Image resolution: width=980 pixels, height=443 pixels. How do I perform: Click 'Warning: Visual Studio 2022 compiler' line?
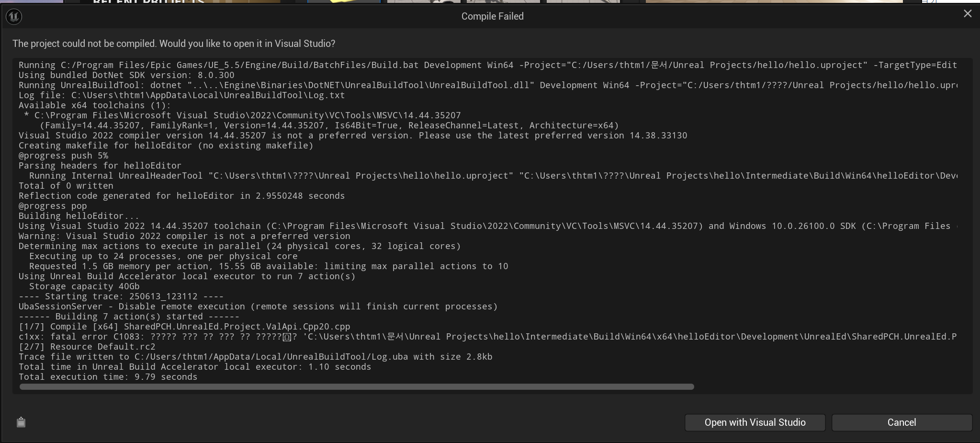(184, 236)
